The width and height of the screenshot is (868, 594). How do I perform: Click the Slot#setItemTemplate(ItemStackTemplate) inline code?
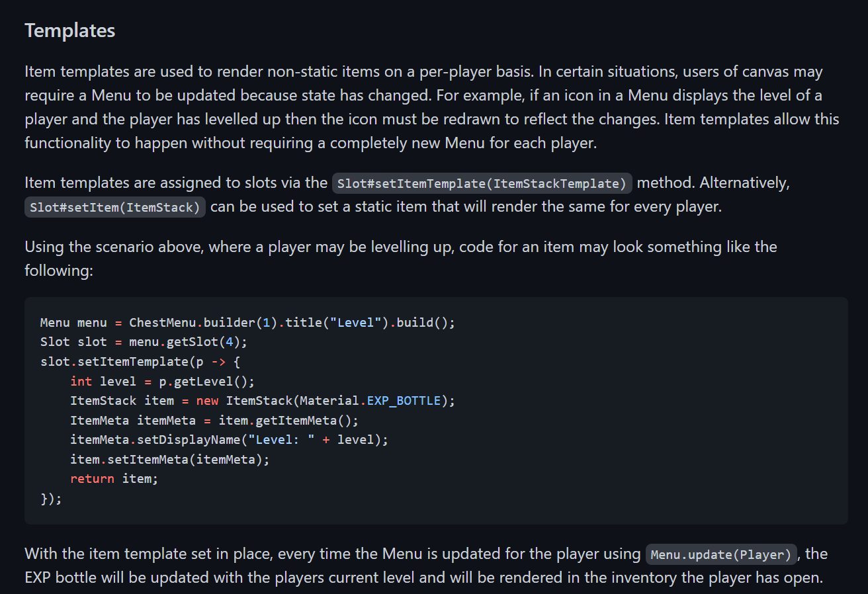(482, 183)
